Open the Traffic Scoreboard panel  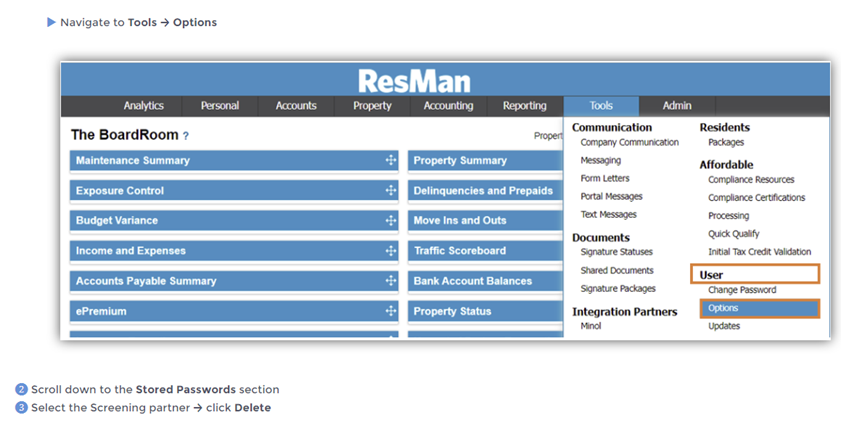[485, 250]
